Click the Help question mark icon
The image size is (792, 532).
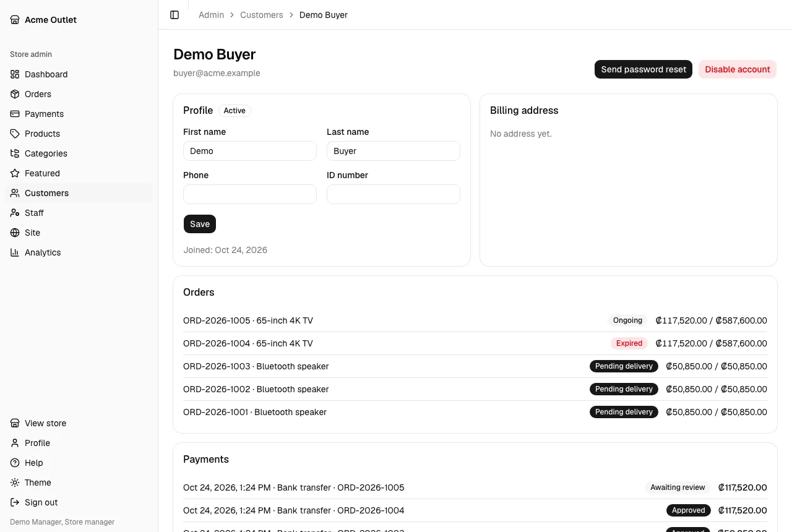click(15, 463)
